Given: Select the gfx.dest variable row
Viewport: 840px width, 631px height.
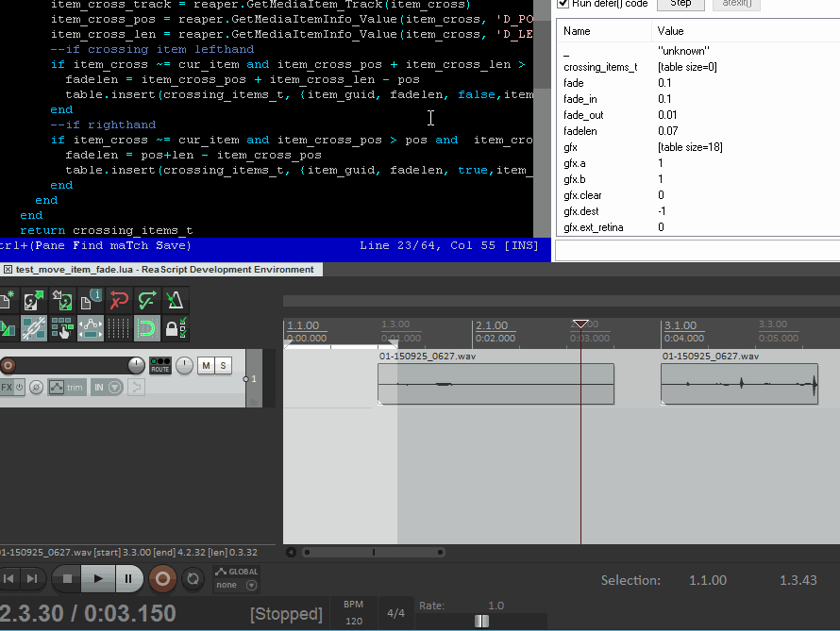Looking at the screenshot, I should tap(698, 211).
